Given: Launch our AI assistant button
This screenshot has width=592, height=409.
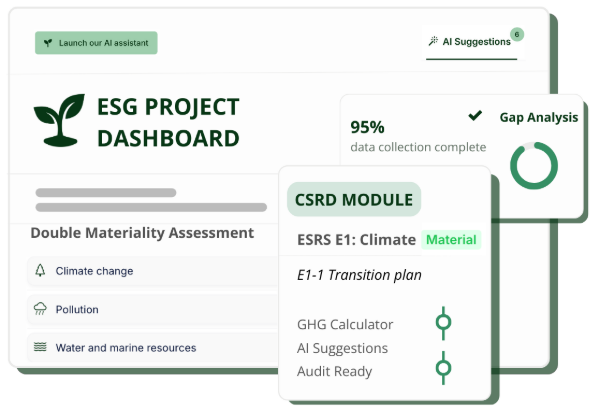Looking at the screenshot, I should click(x=96, y=43).
